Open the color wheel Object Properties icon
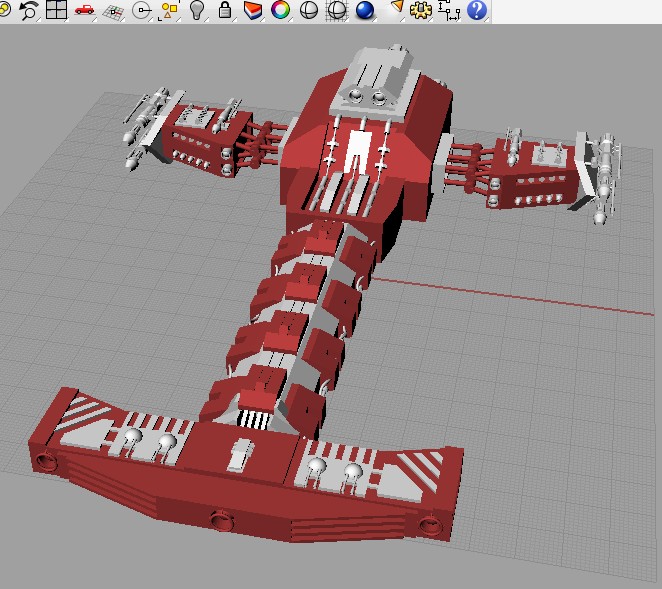 [x=280, y=10]
